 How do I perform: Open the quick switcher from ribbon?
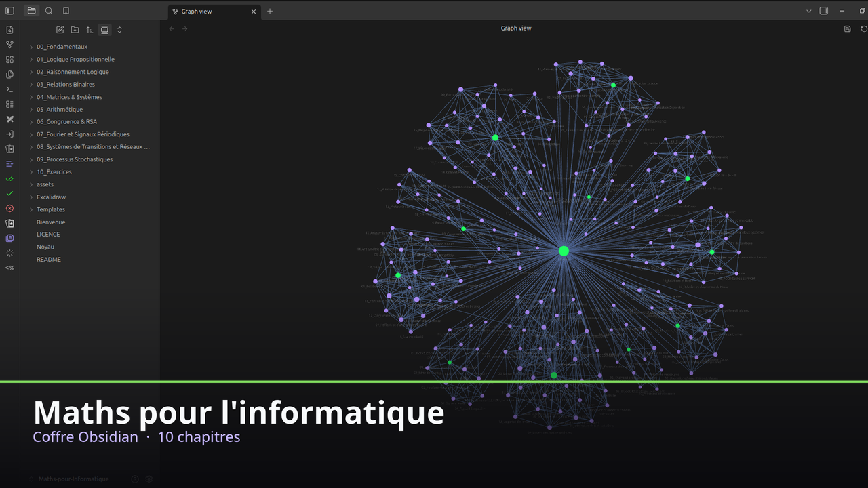coord(9,30)
